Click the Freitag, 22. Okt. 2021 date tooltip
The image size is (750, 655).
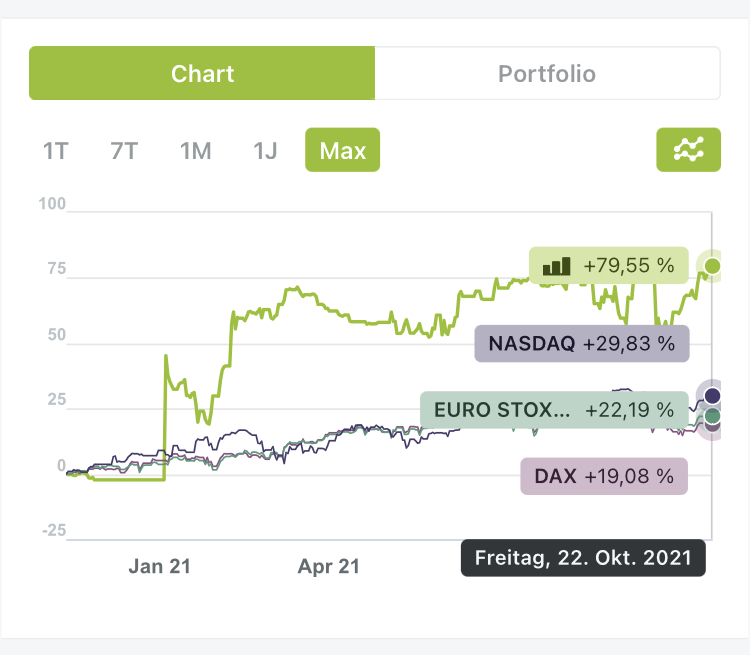pyautogui.click(x=583, y=558)
